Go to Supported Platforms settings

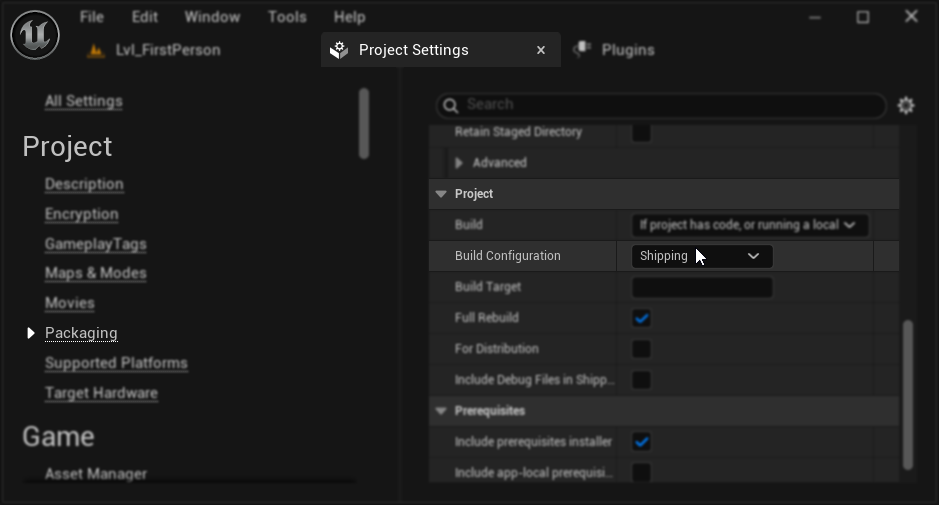coord(116,363)
